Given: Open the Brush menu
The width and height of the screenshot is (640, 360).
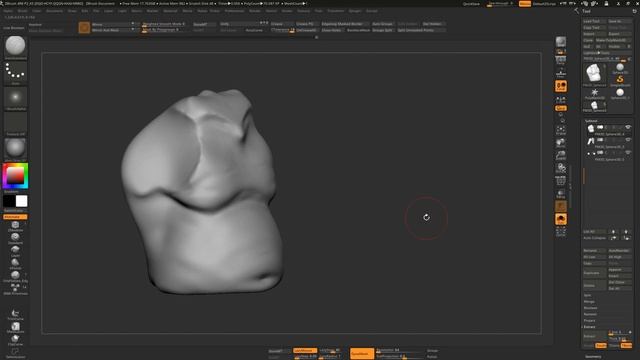Looking at the screenshot, I should coord(22,11).
